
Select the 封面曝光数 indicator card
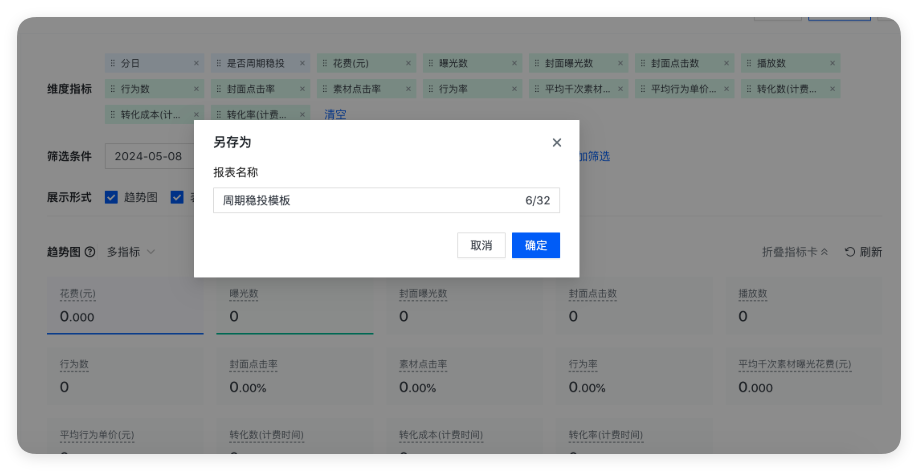(x=464, y=306)
